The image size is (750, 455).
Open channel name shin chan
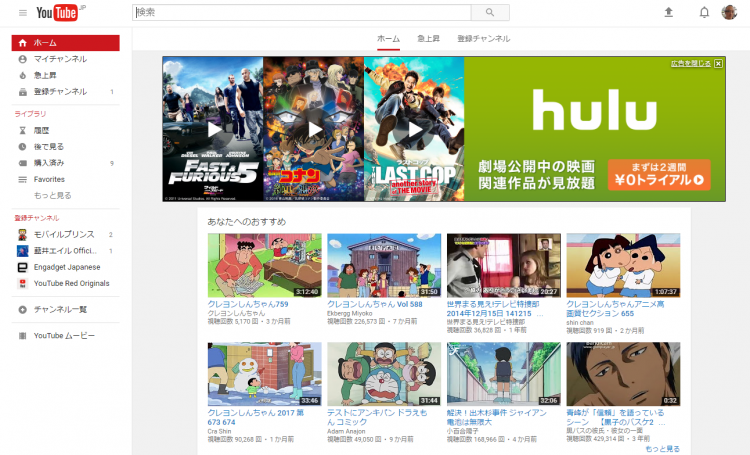pos(579,322)
